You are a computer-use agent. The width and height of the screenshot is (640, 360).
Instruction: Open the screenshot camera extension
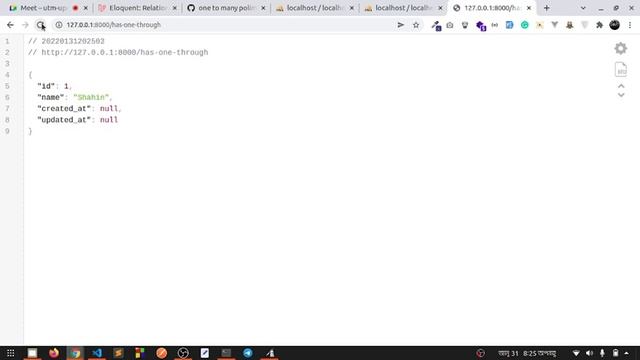pos(450,25)
